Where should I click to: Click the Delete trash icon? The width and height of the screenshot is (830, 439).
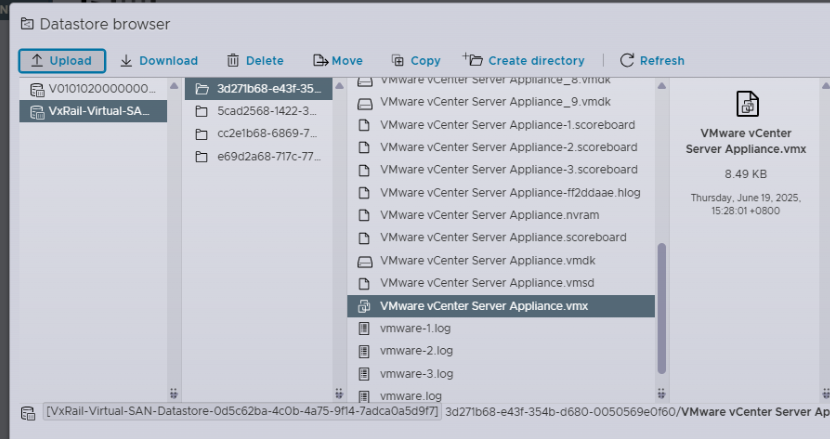pos(233,60)
